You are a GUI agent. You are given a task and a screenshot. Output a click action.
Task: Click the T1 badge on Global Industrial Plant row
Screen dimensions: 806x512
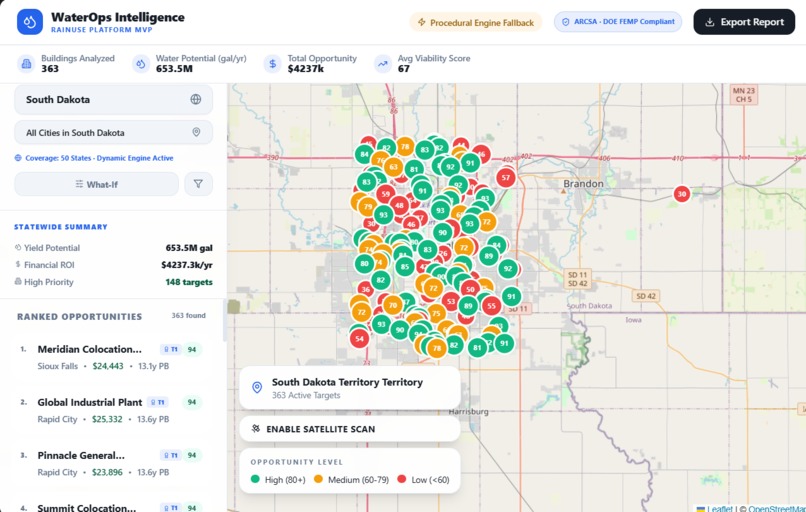[158, 402]
